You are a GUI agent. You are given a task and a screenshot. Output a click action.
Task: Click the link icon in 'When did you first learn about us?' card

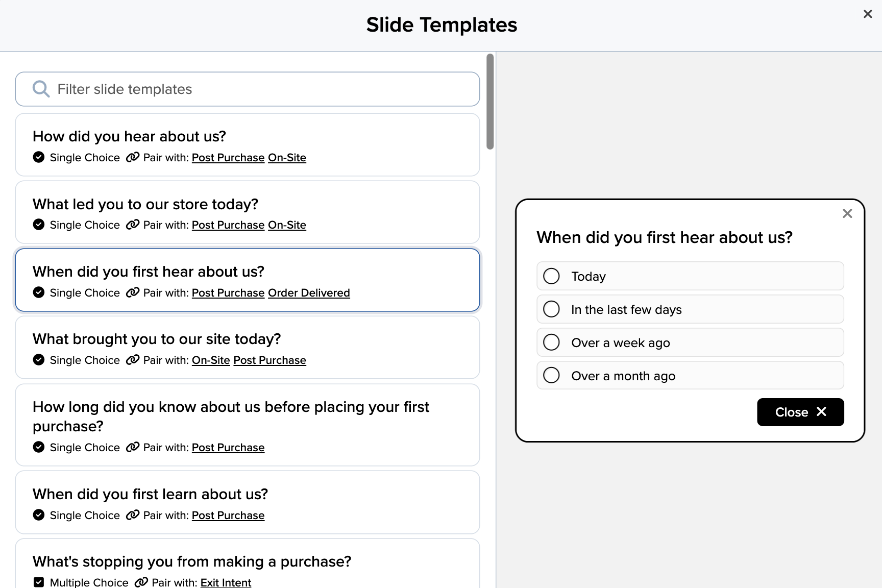tap(133, 515)
